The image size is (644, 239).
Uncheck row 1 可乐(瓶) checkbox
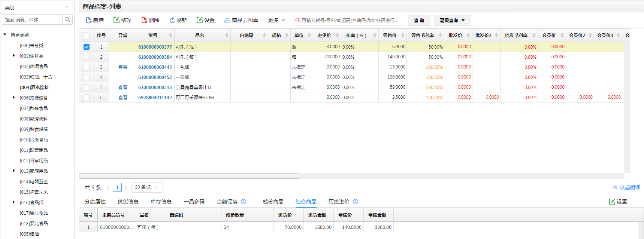tap(87, 47)
